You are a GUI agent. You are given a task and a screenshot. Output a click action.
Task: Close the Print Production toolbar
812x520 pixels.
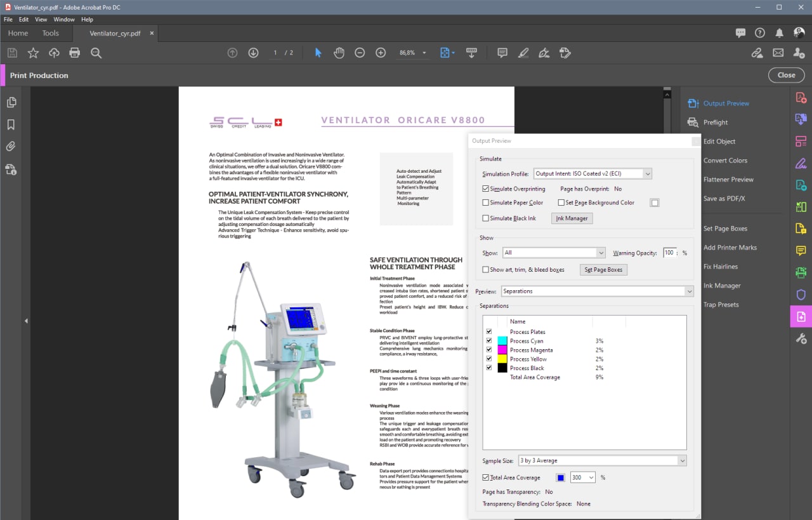click(786, 75)
